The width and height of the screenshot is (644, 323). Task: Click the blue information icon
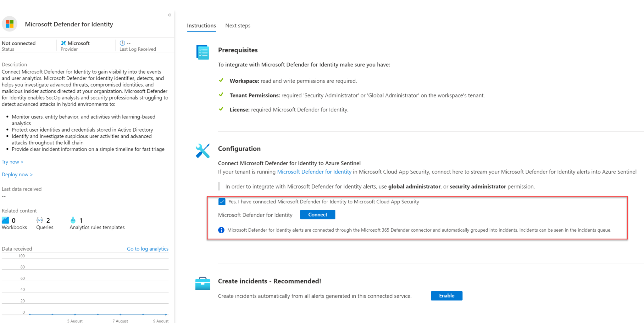(x=221, y=230)
